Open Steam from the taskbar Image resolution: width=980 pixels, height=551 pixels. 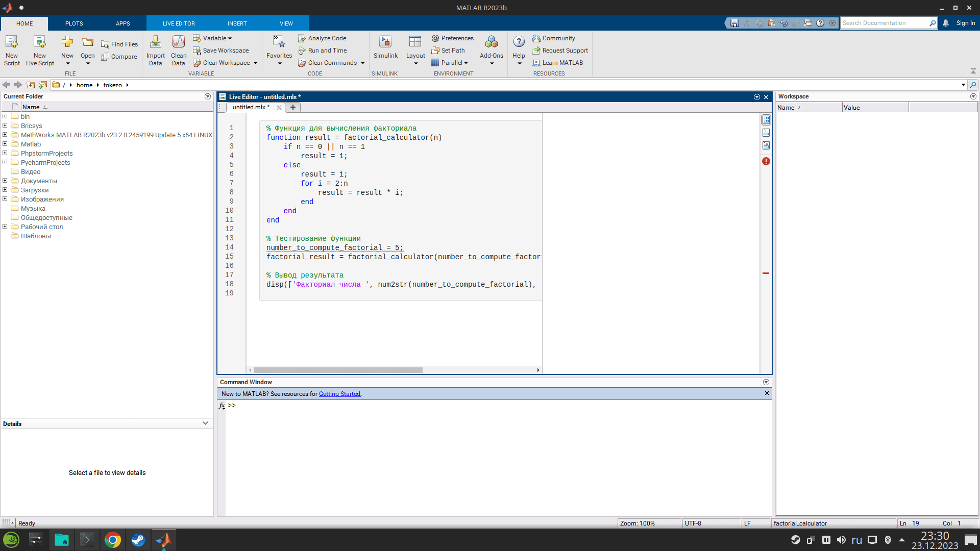coord(138,540)
